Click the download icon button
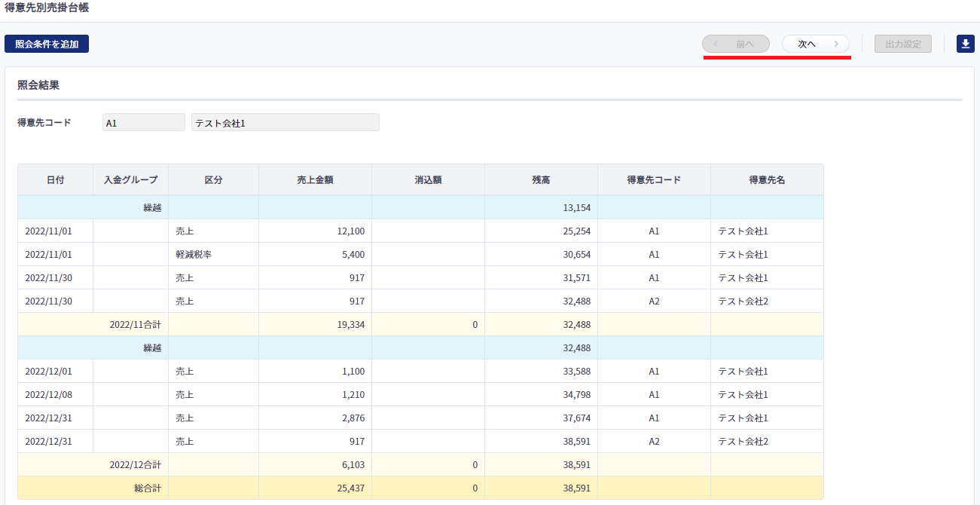This screenshot has height=505, width=980. (965, 44)
